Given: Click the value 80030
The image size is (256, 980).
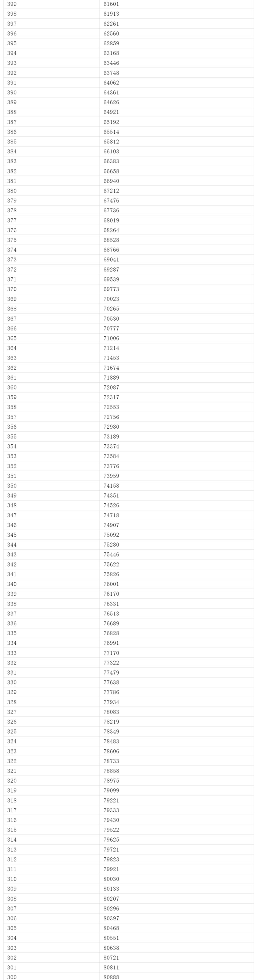Looking at the screenshot, I should [111, 879].
